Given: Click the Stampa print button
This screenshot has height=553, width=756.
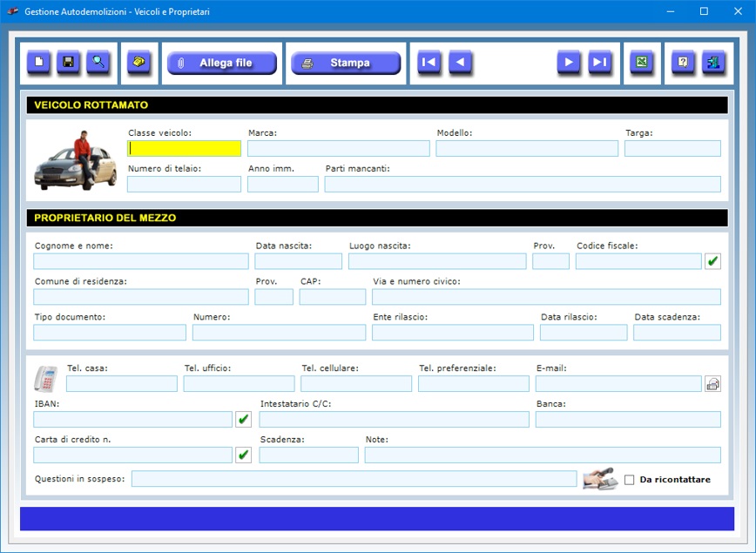Looking at the screenshot, I should point(346,64).
